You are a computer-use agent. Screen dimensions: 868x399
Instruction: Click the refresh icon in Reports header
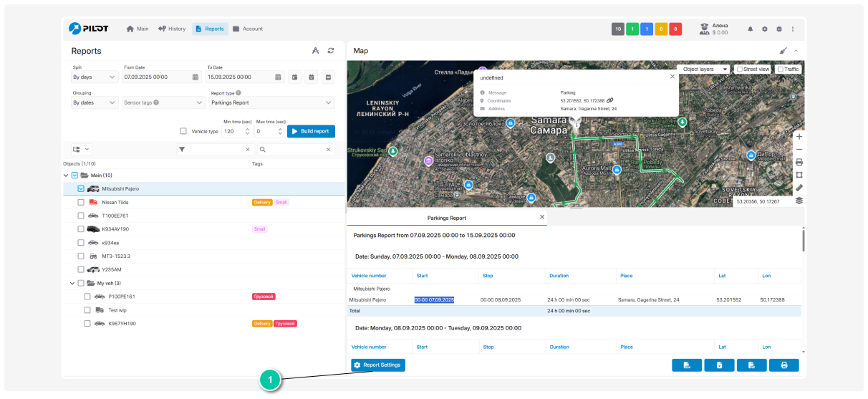coord(331,51)
